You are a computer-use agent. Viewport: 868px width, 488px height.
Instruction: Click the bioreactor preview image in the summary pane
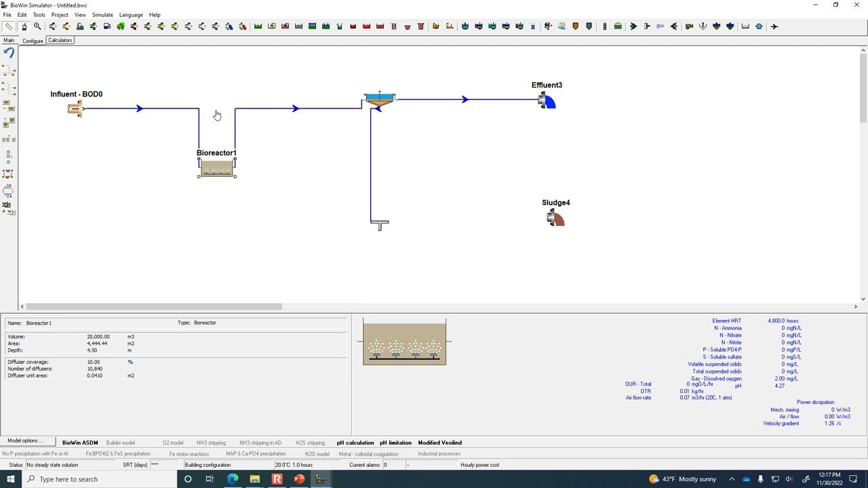click(x=404, y=342)
